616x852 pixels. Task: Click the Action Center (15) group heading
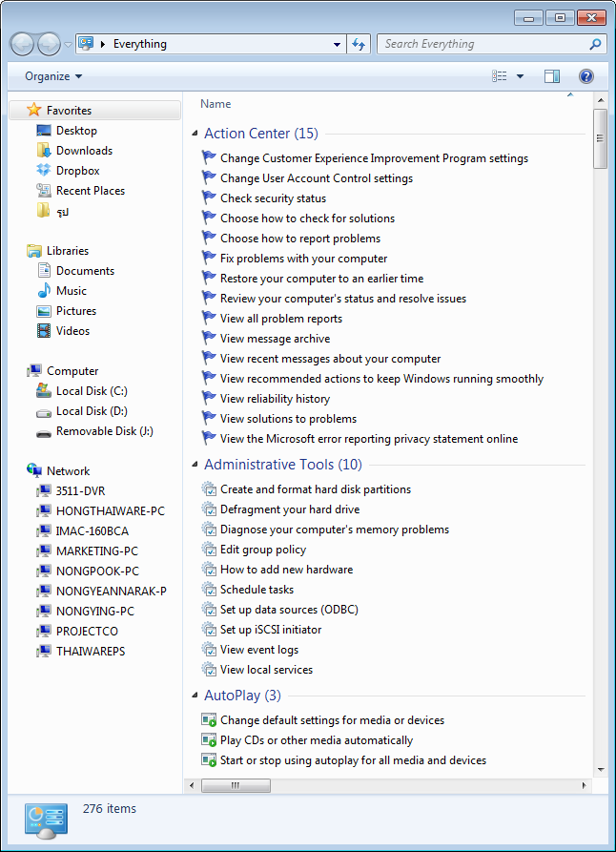pos(261,134)
